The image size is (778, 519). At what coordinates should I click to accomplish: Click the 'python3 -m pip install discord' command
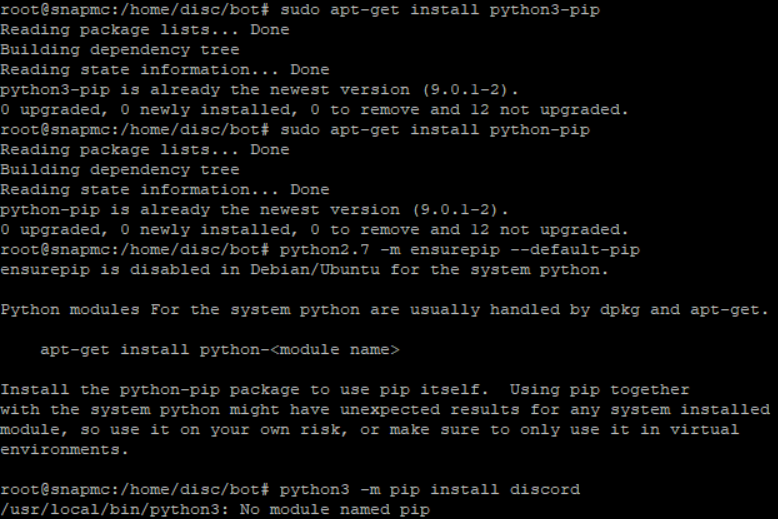click(430, 490)
